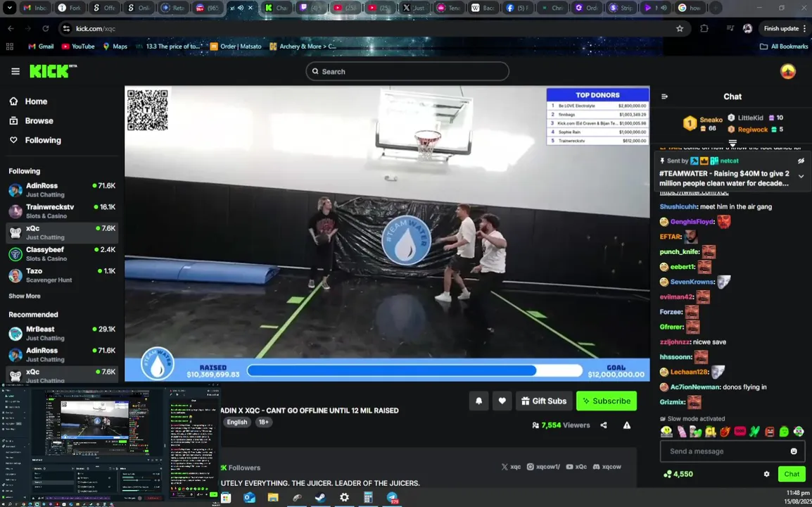Viewport: 812px width, 507px height.
Task: Open Following in Kick sidebar
Action: click(35, 140)
